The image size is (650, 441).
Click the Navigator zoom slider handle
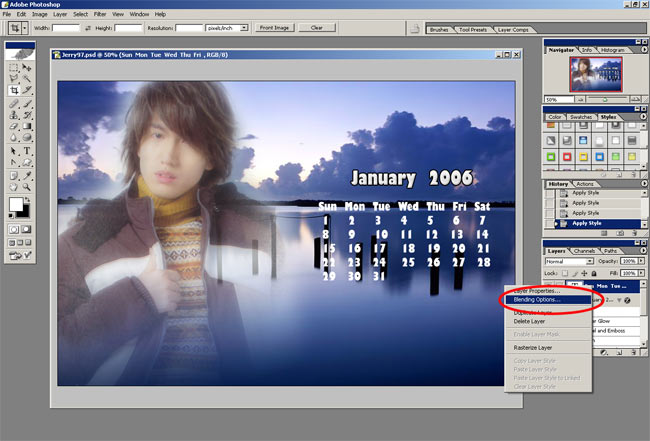pos(605,100)
